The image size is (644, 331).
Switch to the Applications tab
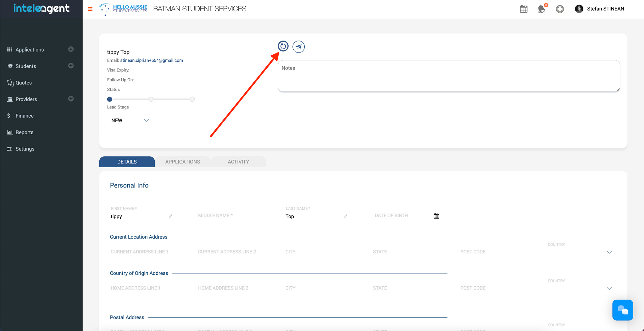tap(182, 162)
